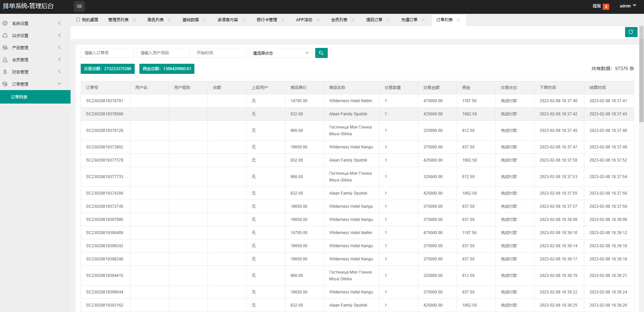The height and width of the screenshot is (312, 644).
Task: Open the 系统设置 sidebar section icon
Action: (5, 23)
